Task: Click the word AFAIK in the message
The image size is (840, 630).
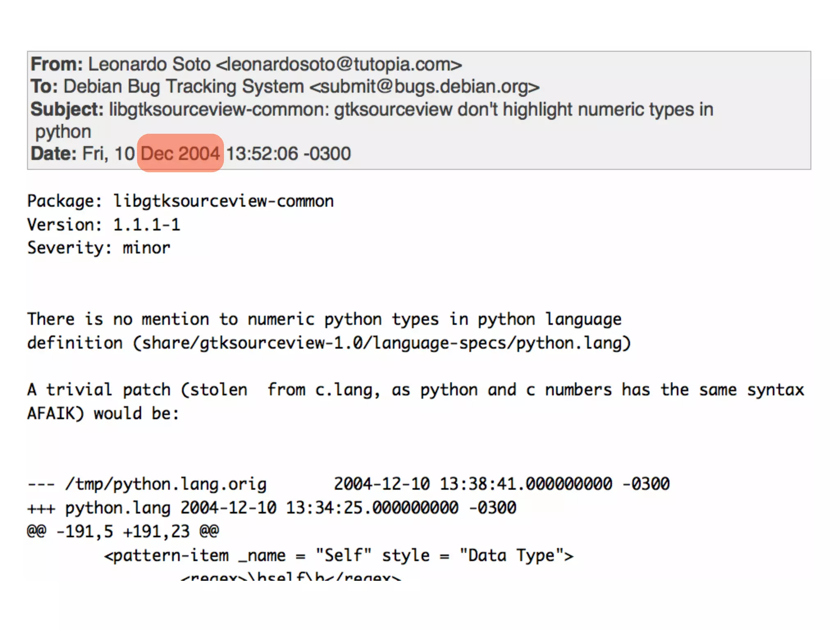Action: [x=55, y=413]
